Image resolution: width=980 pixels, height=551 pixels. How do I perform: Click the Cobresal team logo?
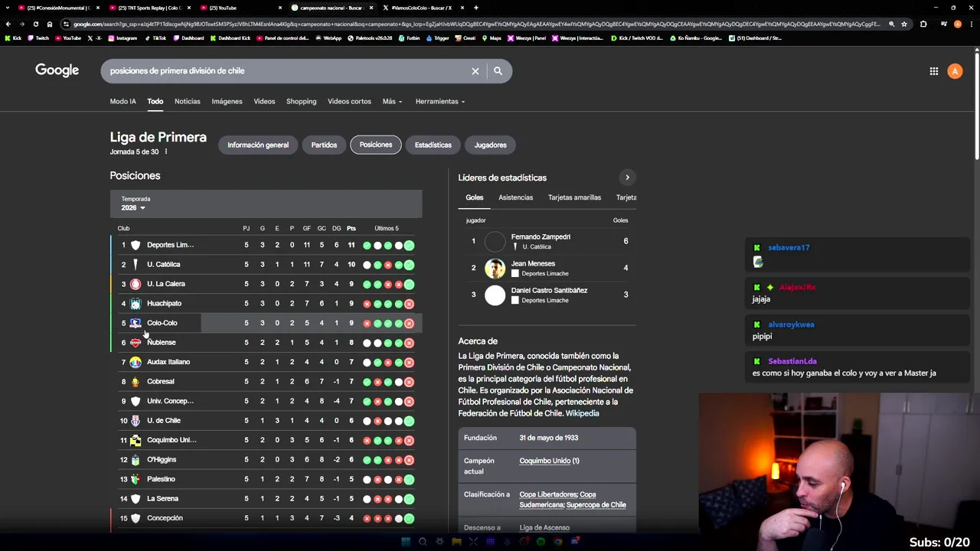[x=136, y=382]
